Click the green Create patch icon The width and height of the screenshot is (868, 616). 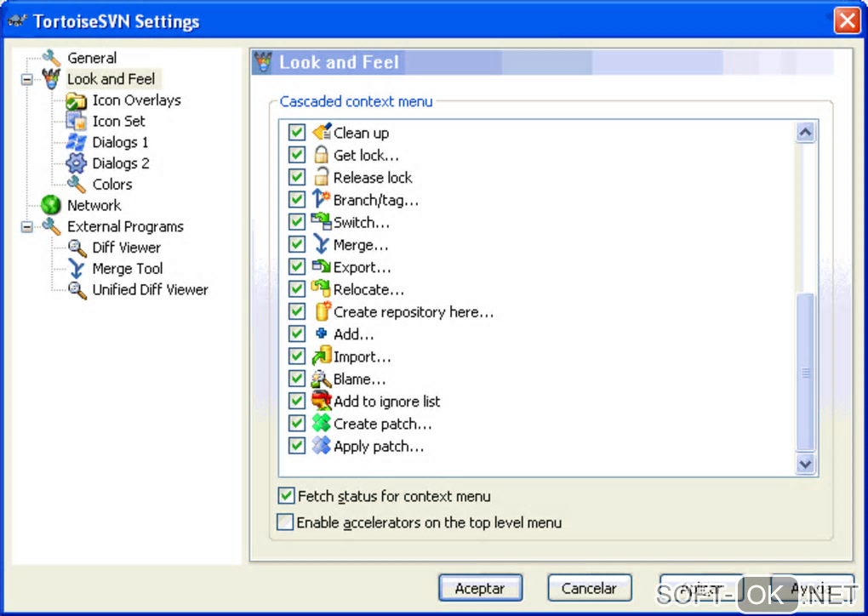(x=321, y=424)
